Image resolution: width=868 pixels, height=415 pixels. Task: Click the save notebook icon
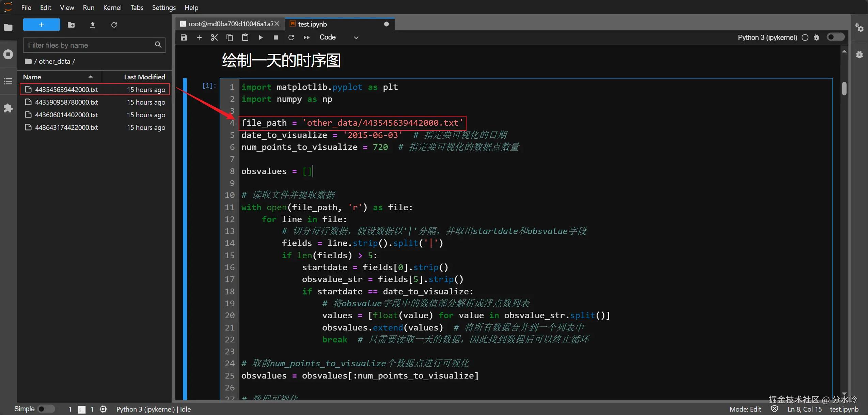(184, 37)
